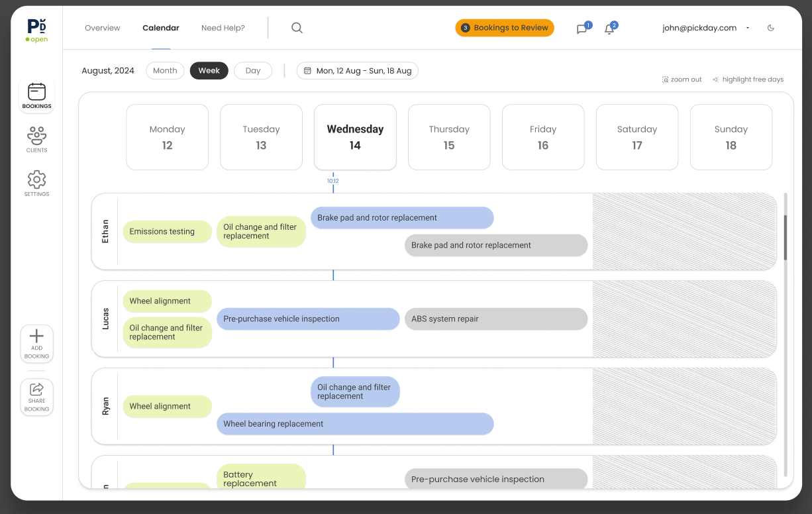Viewport: 812px width, 514px height.
Task: Open Lucas's Wheel alignment booking
Action: click(168, 301)
